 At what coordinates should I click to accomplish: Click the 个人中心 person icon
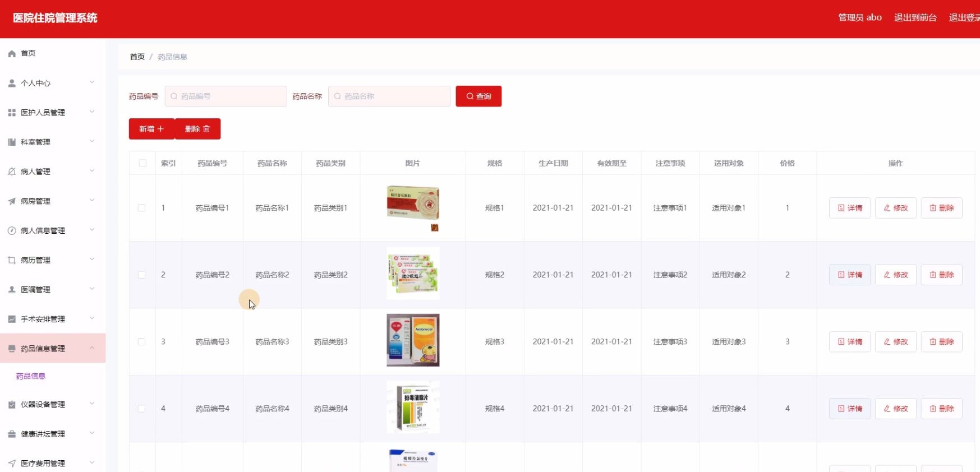tap(12, 84)
